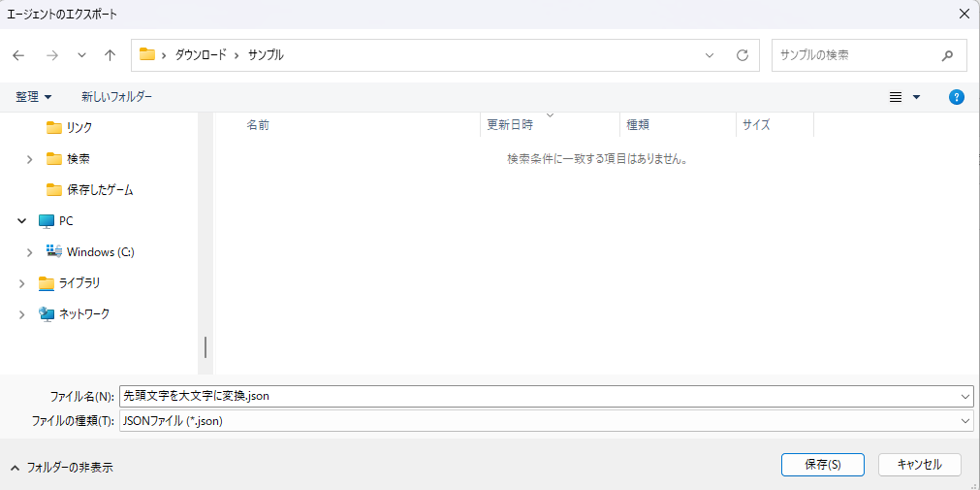Image resolution: width=980 pixels, height=490 pixels.
Task: Change the view layout icon
Action: tap(896, 97)
